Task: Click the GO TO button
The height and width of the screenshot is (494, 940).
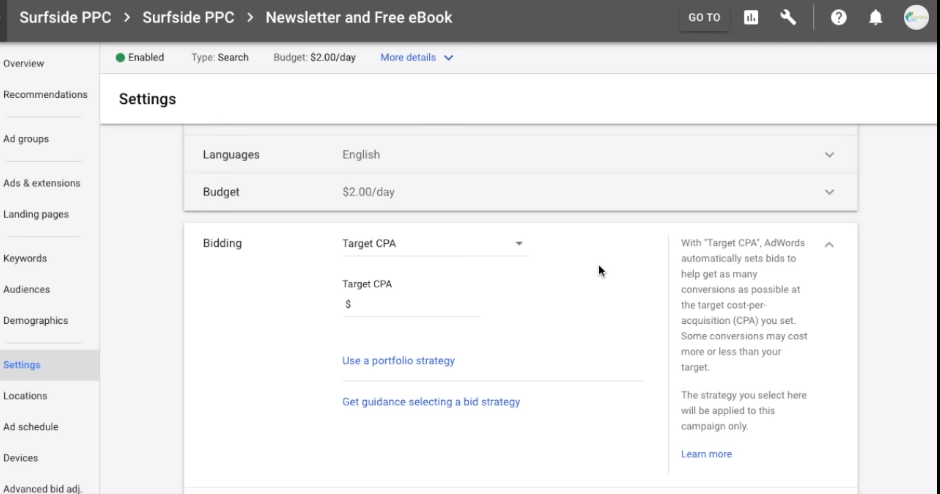Action: 704,17
